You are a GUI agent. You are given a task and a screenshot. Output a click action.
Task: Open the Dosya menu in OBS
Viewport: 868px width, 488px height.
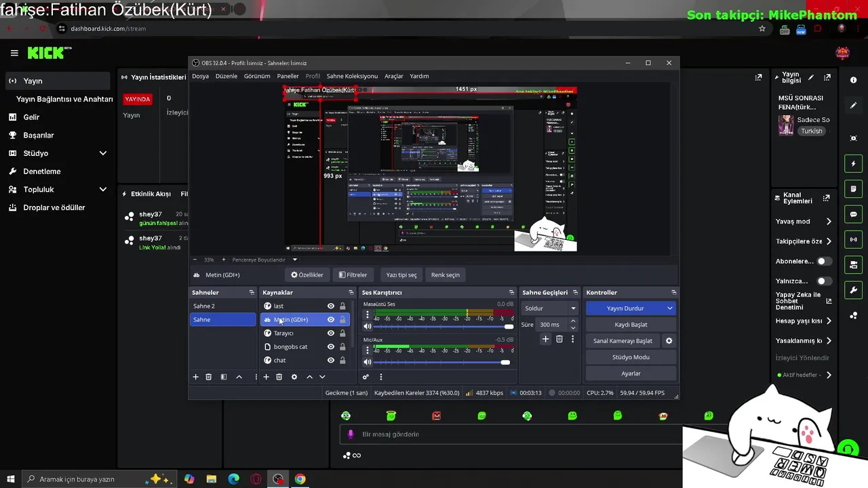200,76
